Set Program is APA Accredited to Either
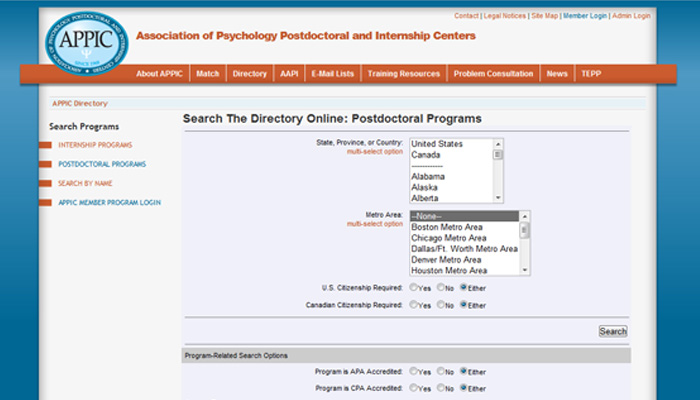The width and height of the screenshot is (700, 400). (463, 371)
